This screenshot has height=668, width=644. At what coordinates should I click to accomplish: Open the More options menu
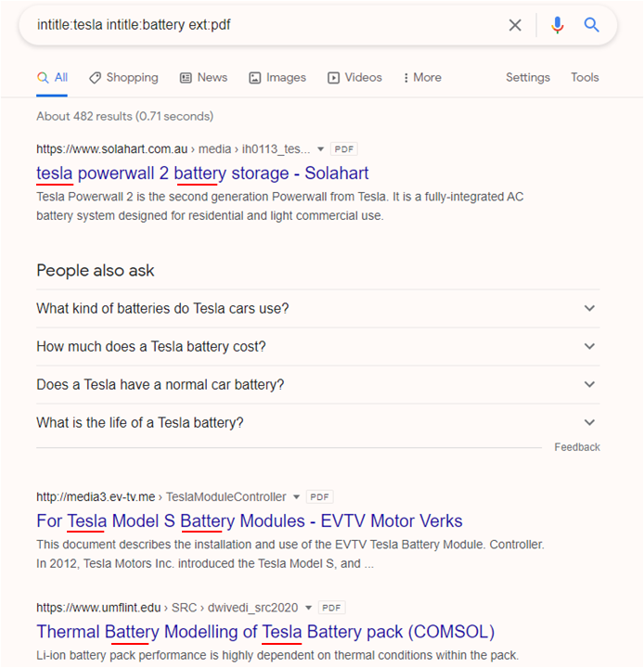[422, 78]
